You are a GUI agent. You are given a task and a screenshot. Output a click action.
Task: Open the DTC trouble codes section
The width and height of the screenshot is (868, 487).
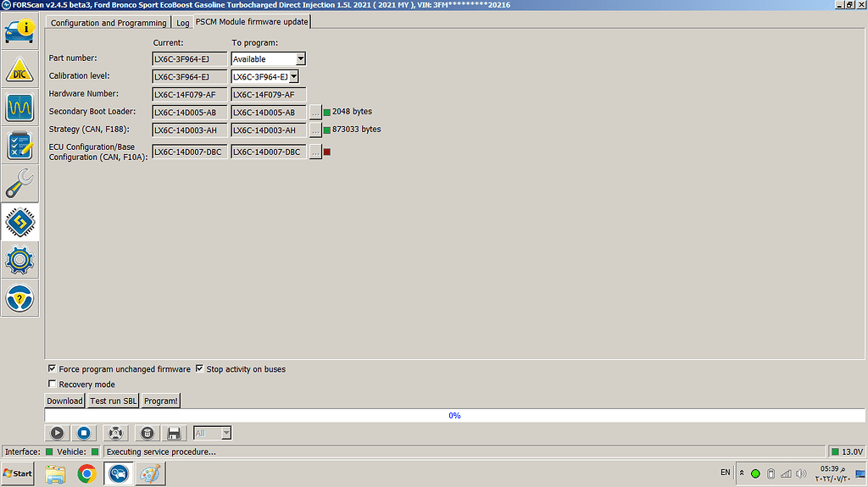click(x=19, y=69)
